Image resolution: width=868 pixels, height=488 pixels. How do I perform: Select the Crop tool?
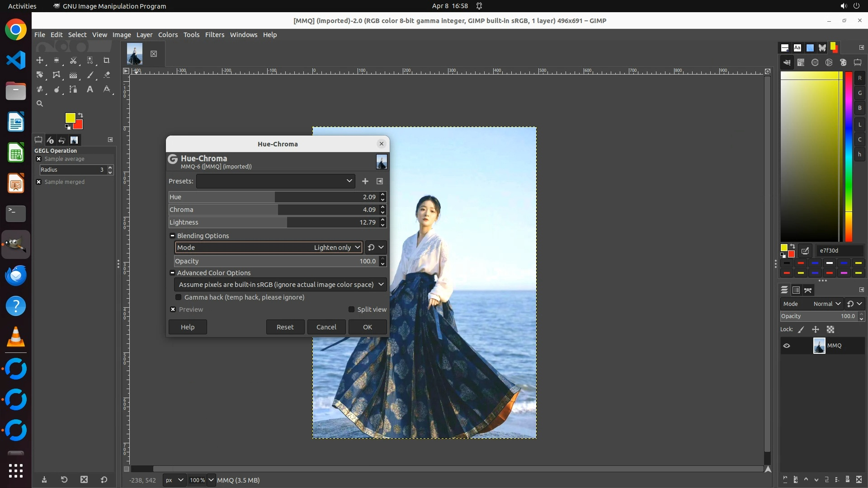pos(107,60)
